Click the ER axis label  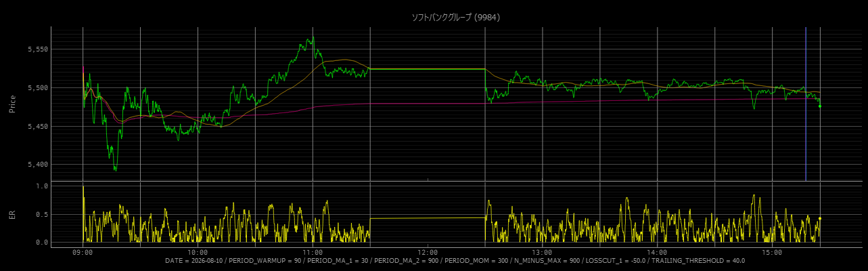[12, 214]
